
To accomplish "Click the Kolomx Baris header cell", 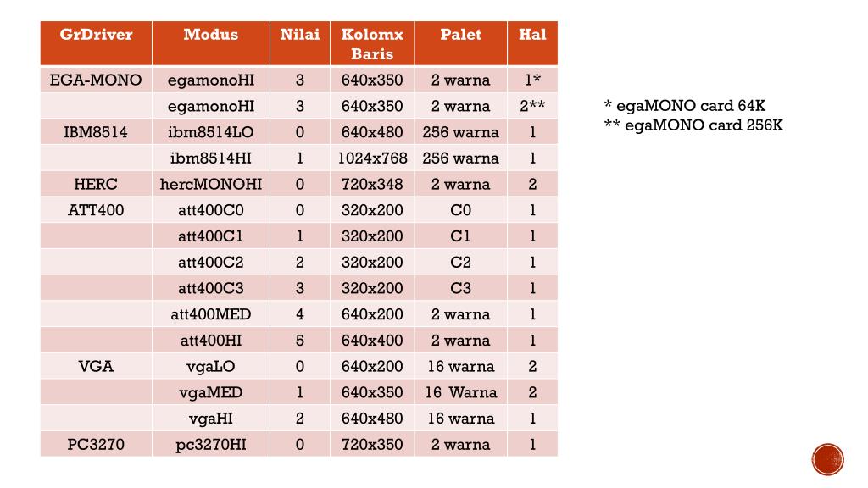I will [372, 44].
